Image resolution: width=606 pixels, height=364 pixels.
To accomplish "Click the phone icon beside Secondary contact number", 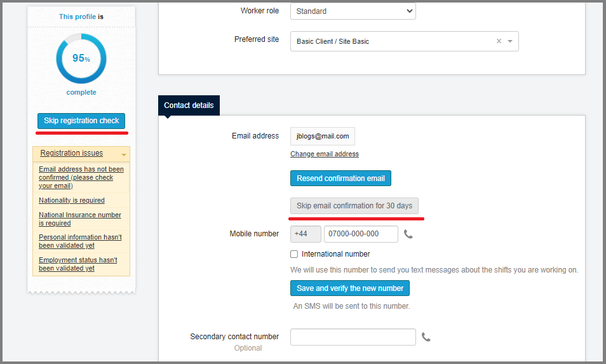I will 426,337.
